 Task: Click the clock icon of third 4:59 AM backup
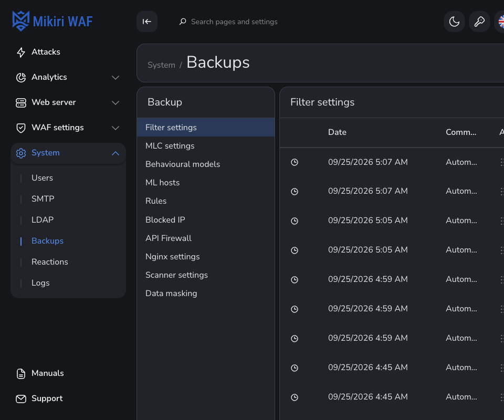point(295,339)
